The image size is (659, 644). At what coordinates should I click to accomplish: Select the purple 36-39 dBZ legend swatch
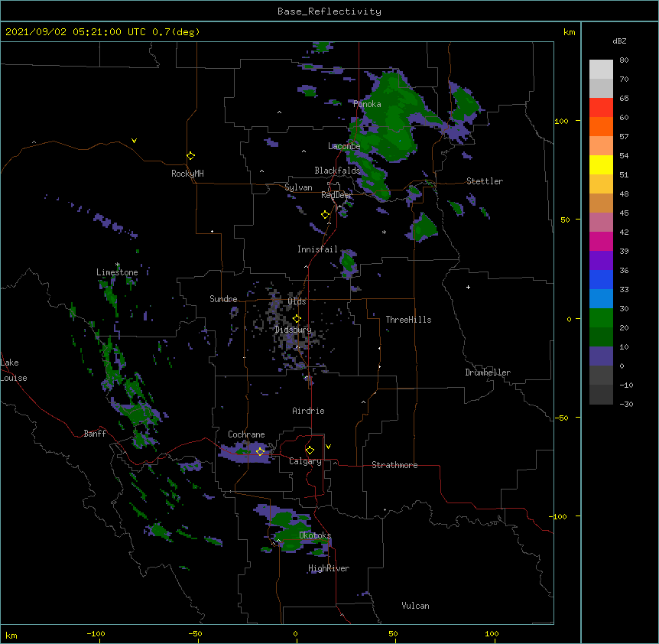pos(601,261)
